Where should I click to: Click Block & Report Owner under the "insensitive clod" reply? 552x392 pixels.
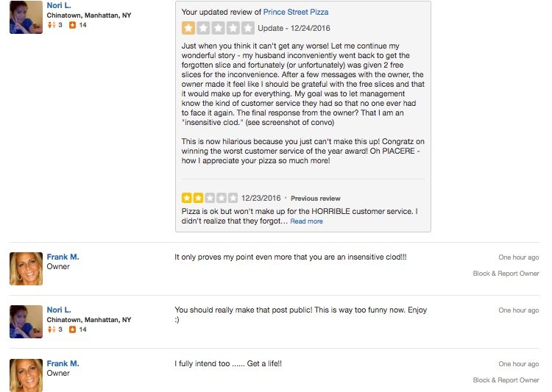(x=506, y=274)
